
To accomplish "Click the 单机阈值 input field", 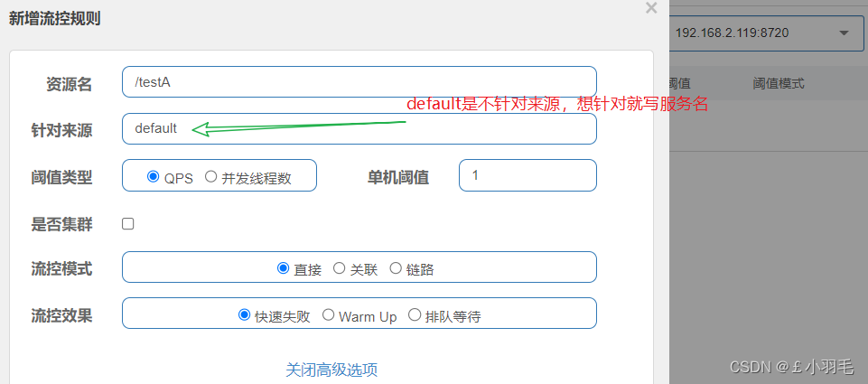I will (527, 175).
